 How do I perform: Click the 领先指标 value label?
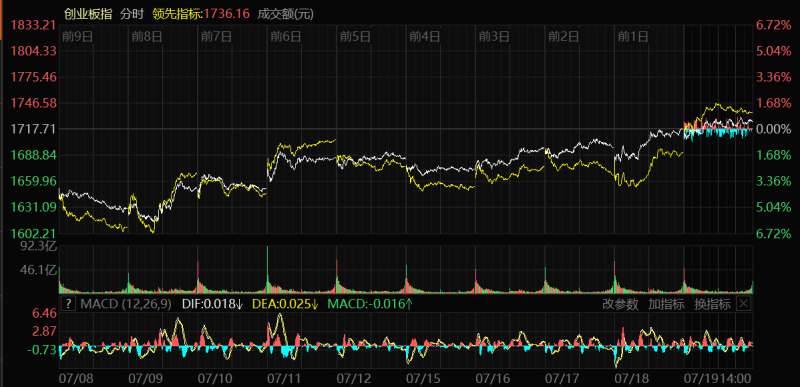(201, 14)
